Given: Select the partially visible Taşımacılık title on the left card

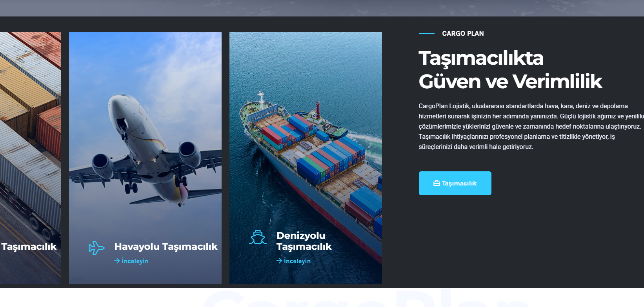Looking at the screenshot, I should point(29,247).
